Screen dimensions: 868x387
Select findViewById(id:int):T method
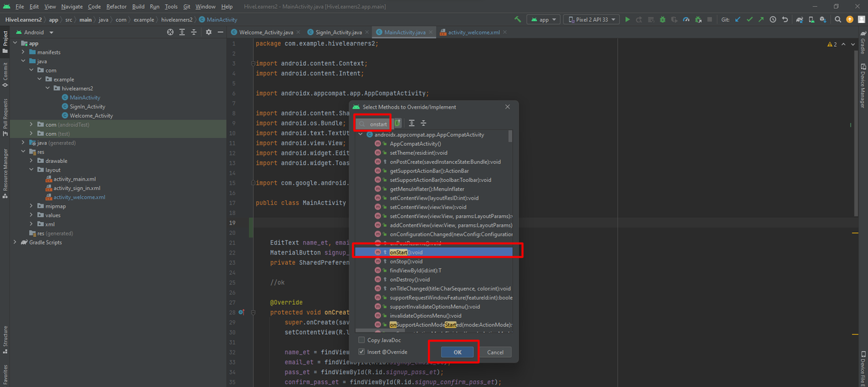(433, 270)
